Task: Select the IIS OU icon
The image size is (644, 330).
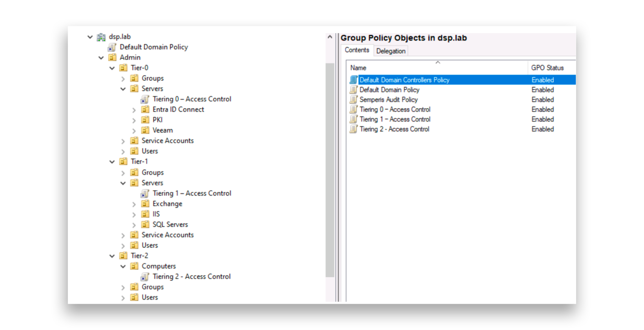Action: point(145,214)
